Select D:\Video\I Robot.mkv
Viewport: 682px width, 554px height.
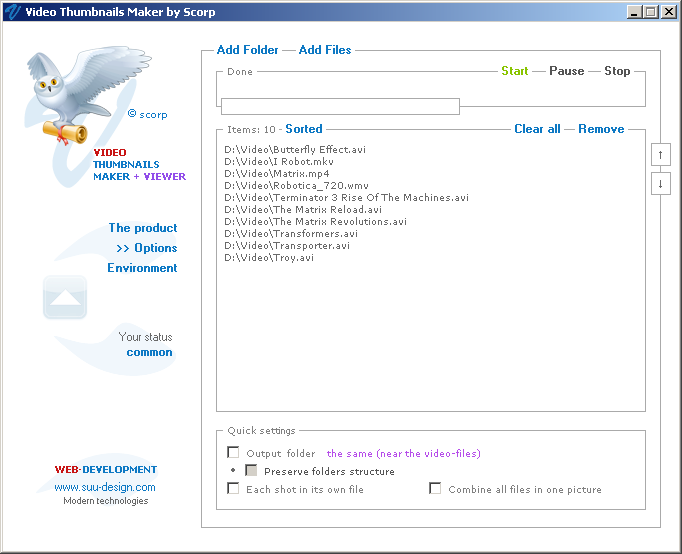279,162
